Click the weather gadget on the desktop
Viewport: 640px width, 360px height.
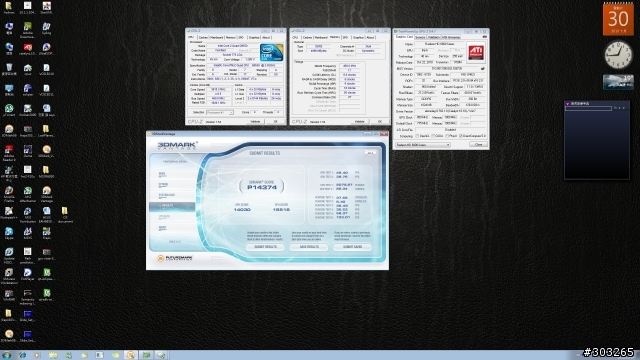point(618,82)
